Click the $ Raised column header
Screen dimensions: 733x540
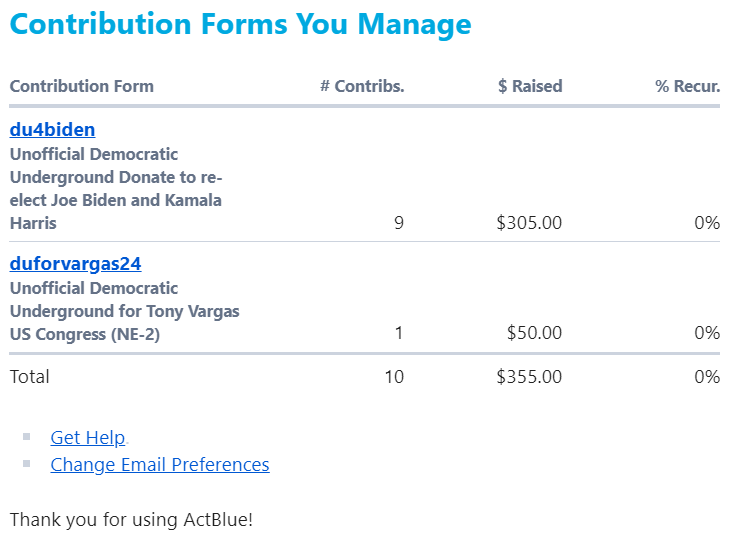click(x=530, y=86)
